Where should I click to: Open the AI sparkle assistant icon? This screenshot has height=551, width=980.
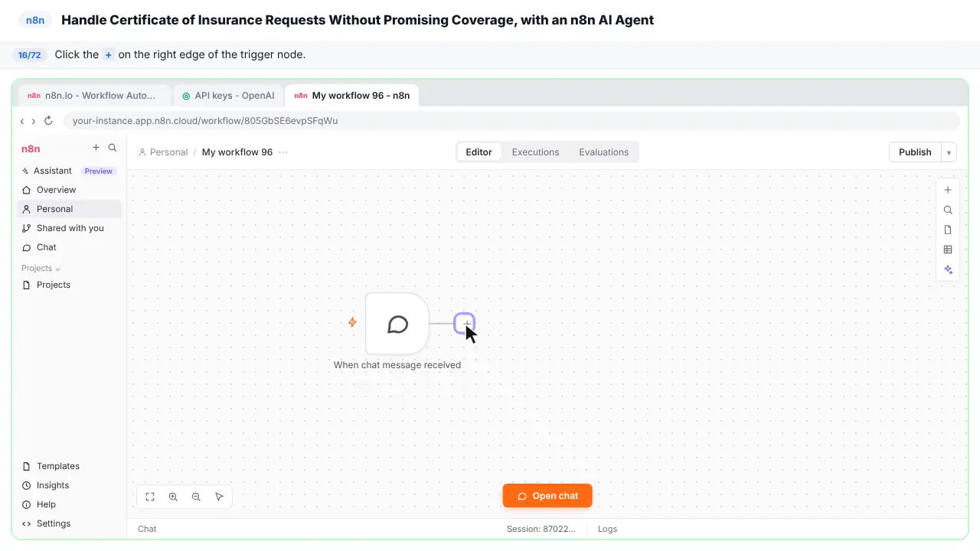click(x=948, y=269)
